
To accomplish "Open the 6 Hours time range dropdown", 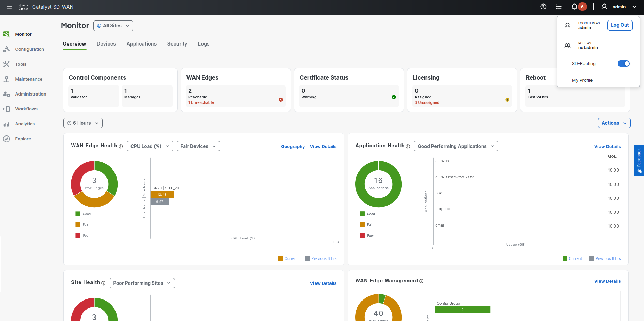I will pos(83,123).
